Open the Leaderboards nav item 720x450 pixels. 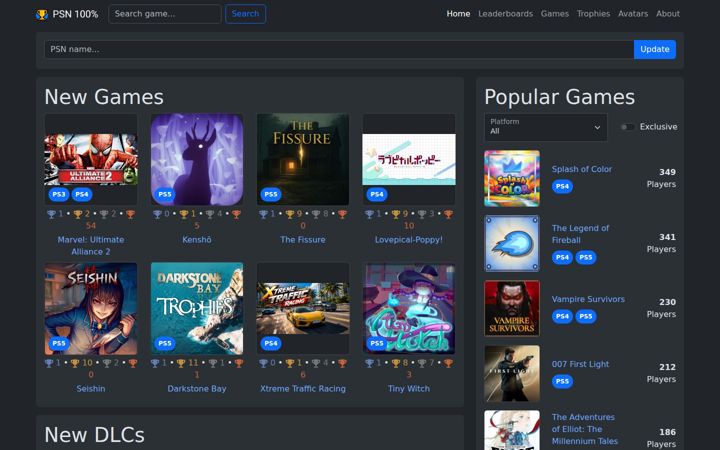(506, 14)
